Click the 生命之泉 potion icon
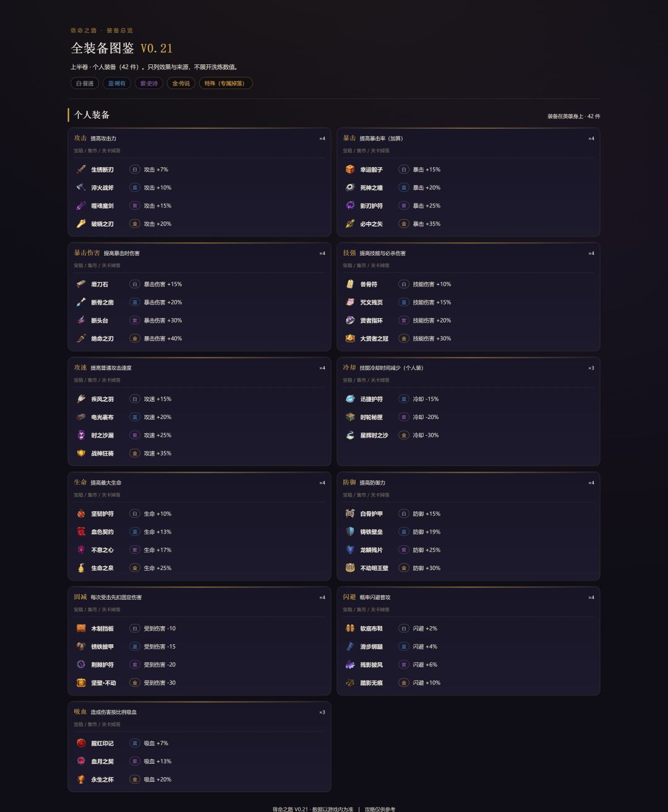The image size is (668, 812). click(x=81, y=568)
